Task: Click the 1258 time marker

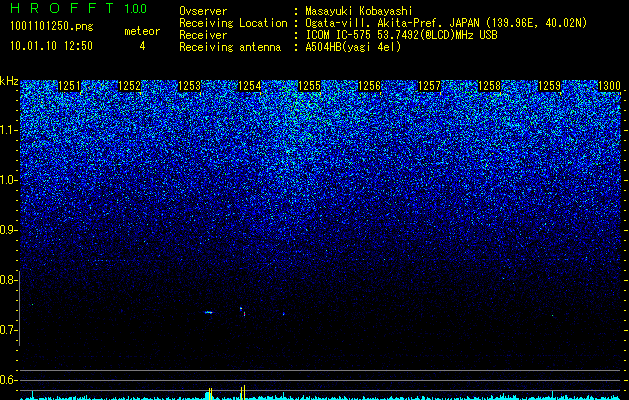Action: click(x=489, y=86)
